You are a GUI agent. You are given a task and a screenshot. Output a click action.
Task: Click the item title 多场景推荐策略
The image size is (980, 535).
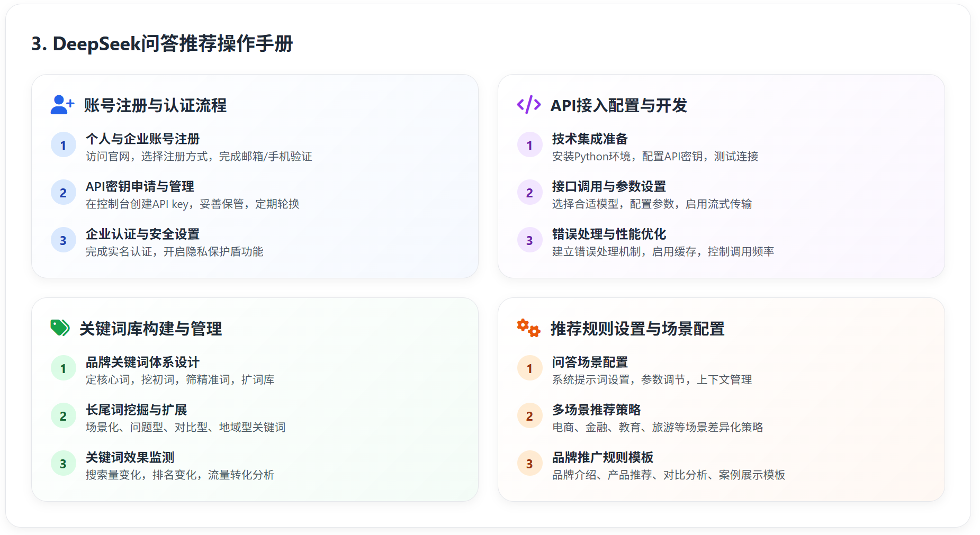pos(596,410)
